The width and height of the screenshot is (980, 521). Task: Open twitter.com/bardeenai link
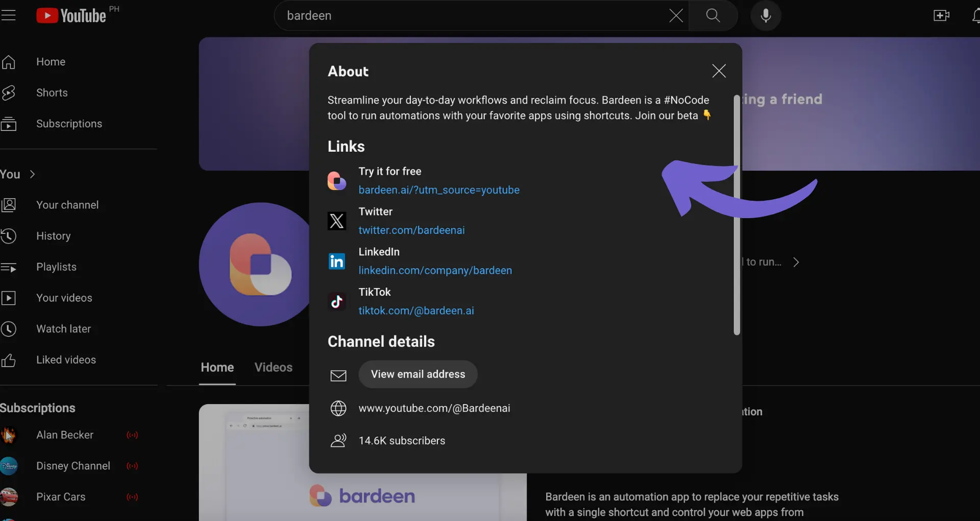[411, 230]
